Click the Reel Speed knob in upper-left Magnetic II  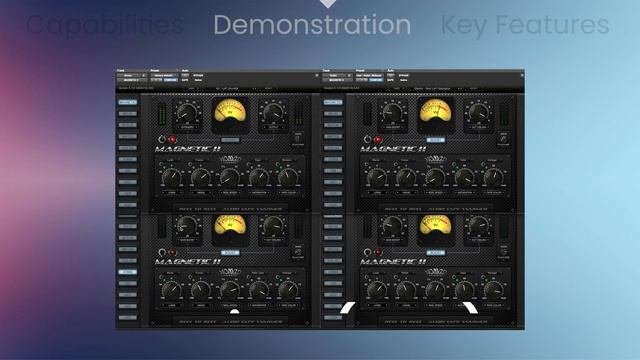click(229, 177)
